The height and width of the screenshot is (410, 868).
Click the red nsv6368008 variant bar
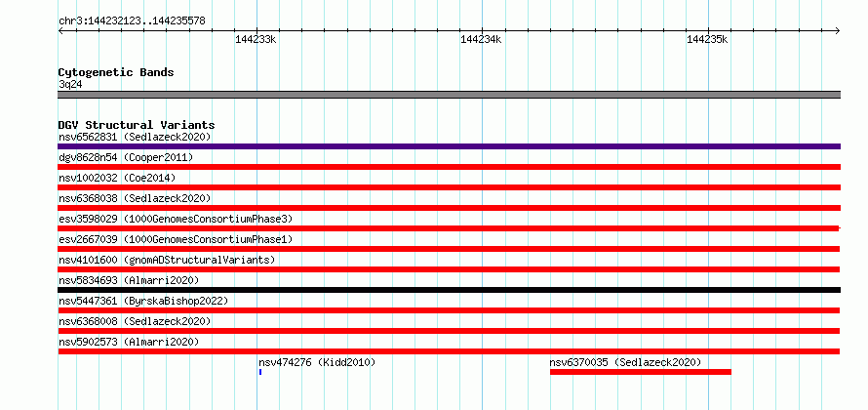tap(449, 331)
